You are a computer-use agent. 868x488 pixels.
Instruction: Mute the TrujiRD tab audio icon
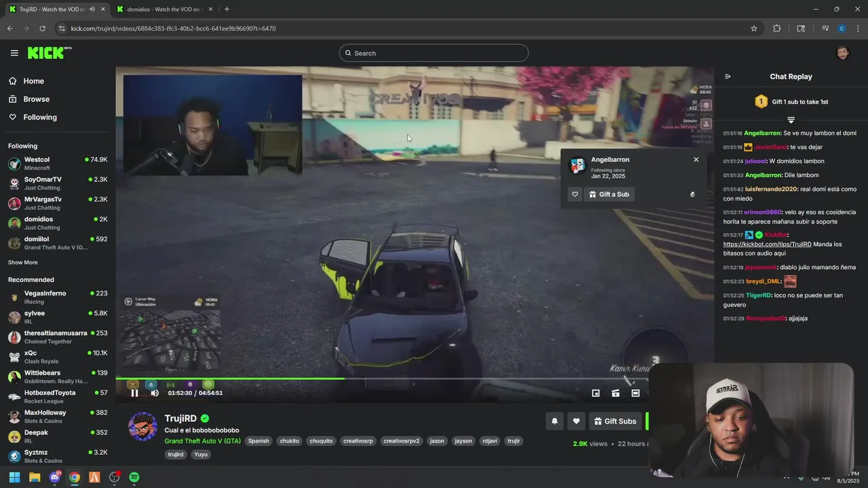pyautogui.click(x=92, y=9)
